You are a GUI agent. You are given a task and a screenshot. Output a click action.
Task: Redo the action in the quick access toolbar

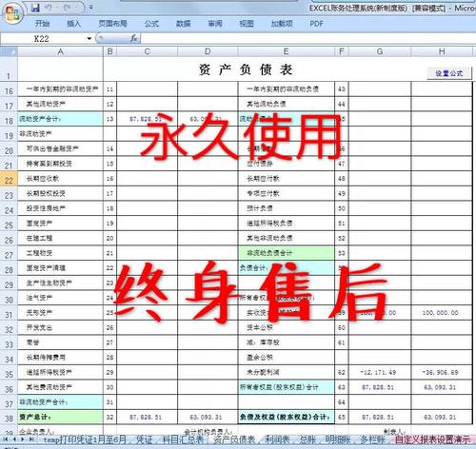pos(68,8)
